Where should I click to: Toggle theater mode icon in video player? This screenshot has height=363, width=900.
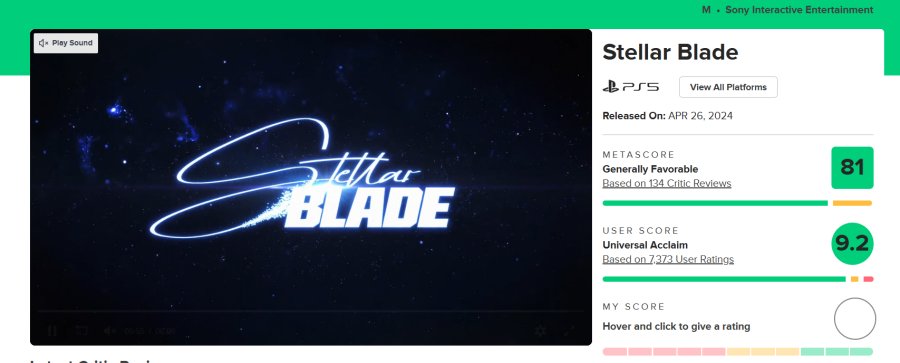pyautogui.click(x=82, y=331)
